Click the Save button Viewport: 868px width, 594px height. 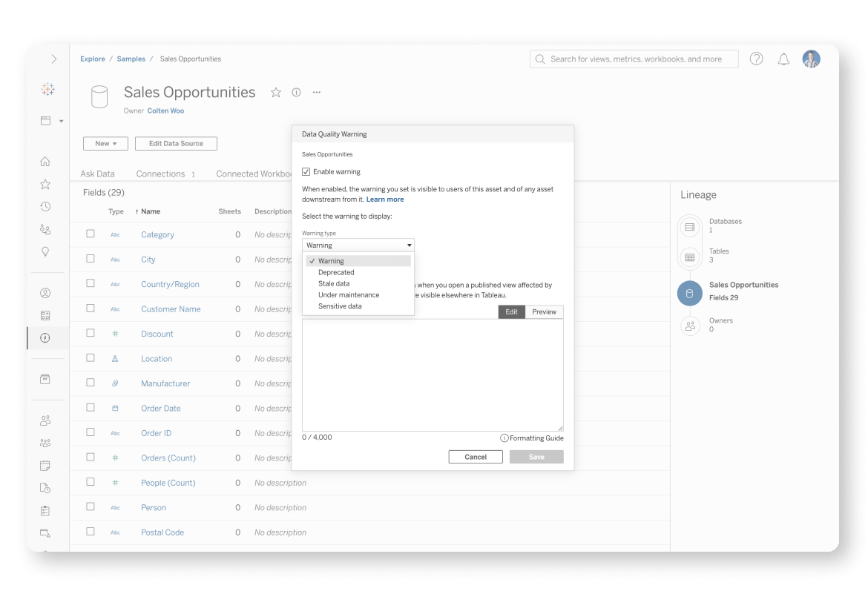(x=536, y=457)
